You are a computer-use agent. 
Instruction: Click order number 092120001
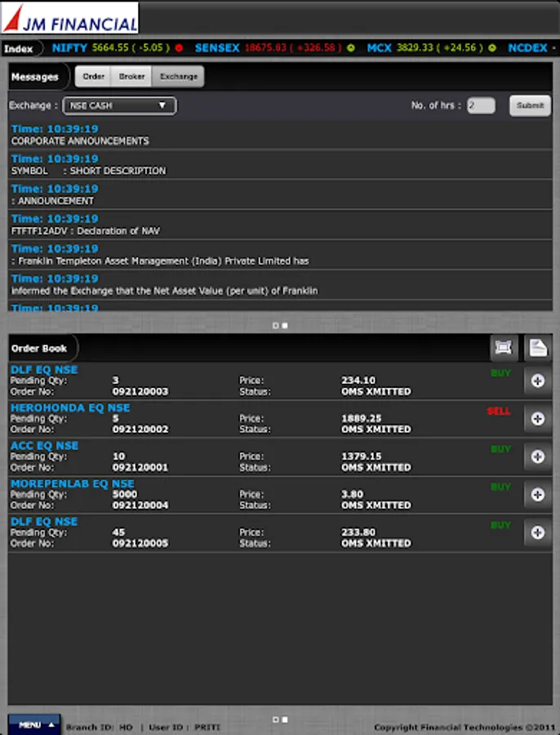coord(140,467)
